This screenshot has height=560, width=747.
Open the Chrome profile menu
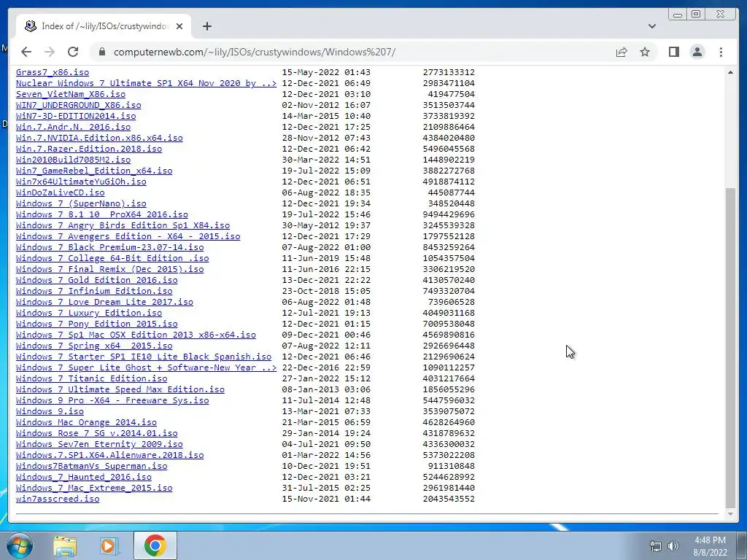(697, 52)
